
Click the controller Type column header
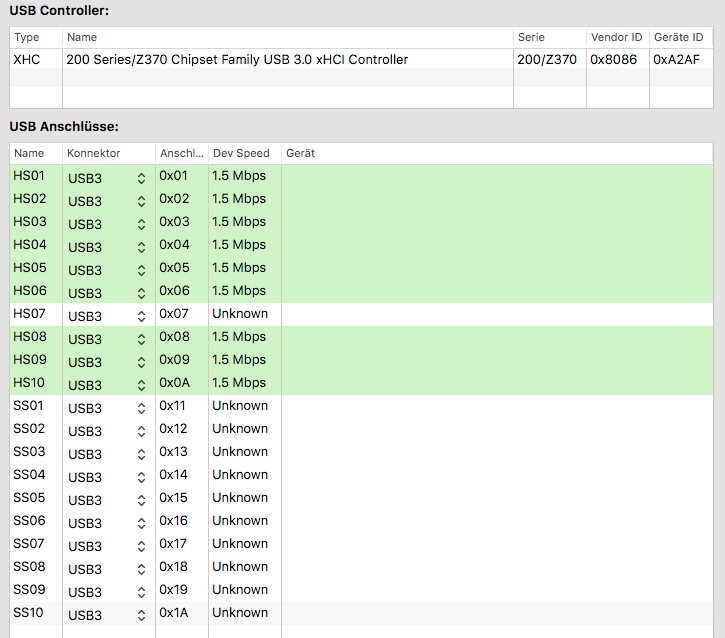(x=36, y=37)
